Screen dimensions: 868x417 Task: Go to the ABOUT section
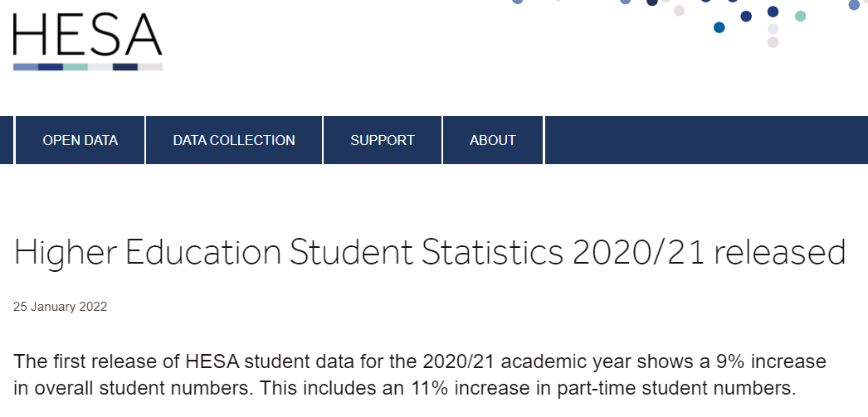[x=493, y=140]
